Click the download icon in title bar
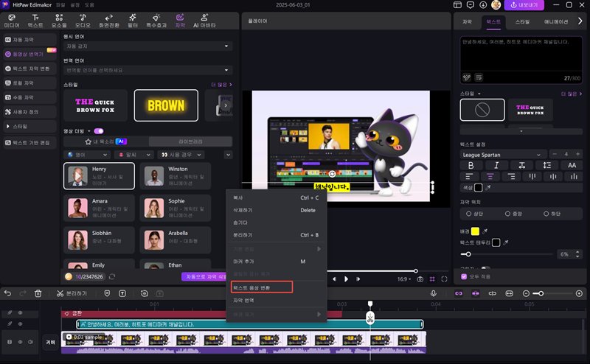590x364 pixels. coord(483,5)
